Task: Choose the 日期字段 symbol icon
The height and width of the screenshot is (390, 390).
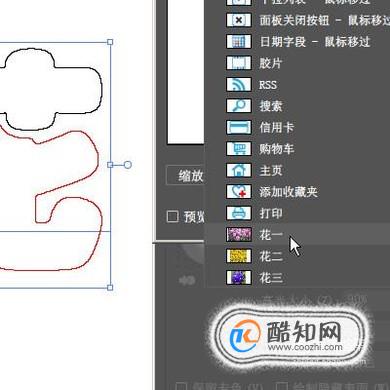Action: pyautogui.click(x=239, y=42)
